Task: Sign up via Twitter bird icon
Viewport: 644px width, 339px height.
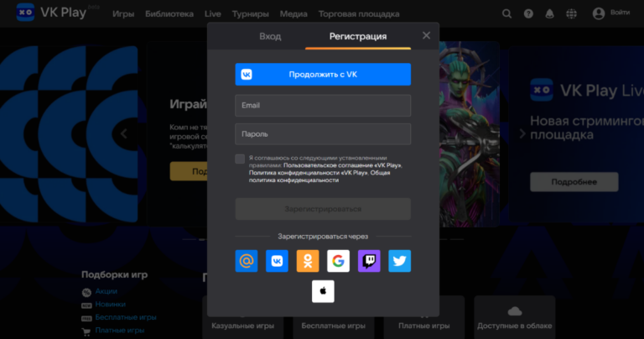Action: coord(400,261)
